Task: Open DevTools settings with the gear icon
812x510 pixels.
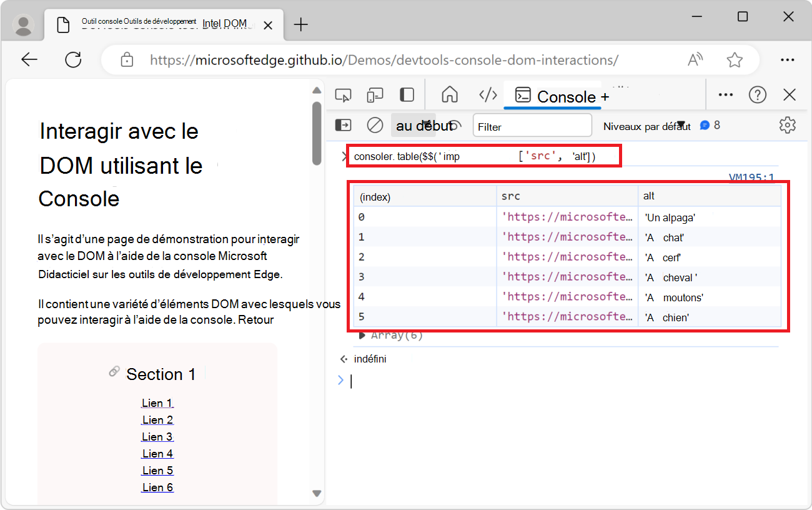Action: [787, 125]
